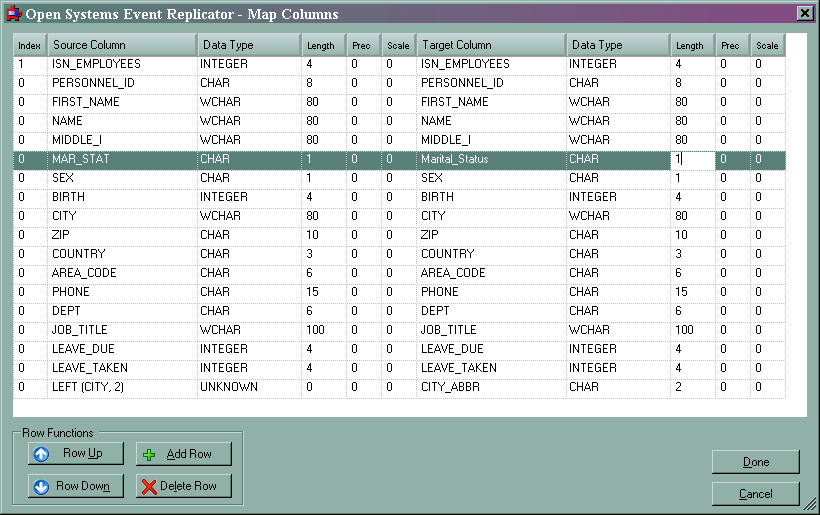The width and height of the screenshot is (820, 515).
Task: Click the Cancel button
Action: [x=756, y=494]
